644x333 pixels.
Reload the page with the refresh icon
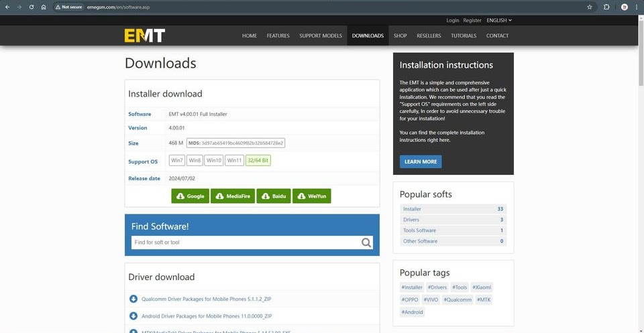click(32, 7)
